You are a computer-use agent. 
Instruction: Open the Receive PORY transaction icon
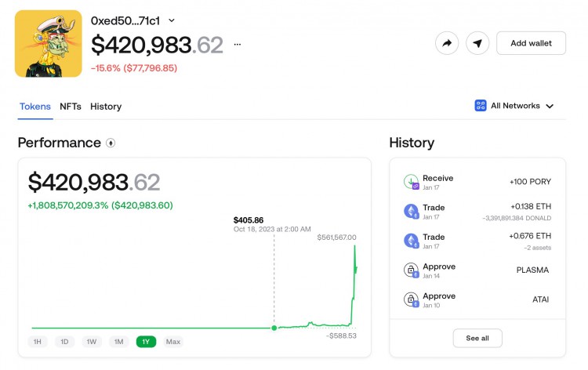click(411, 182)
